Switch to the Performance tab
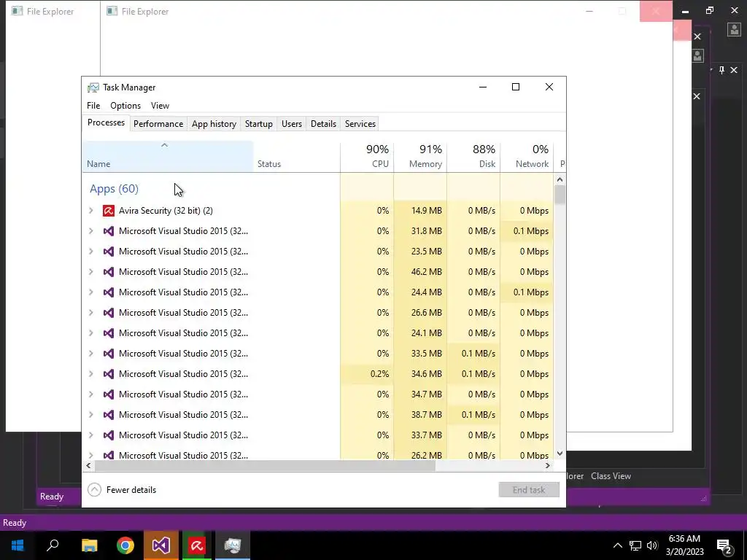 point(158,124)
